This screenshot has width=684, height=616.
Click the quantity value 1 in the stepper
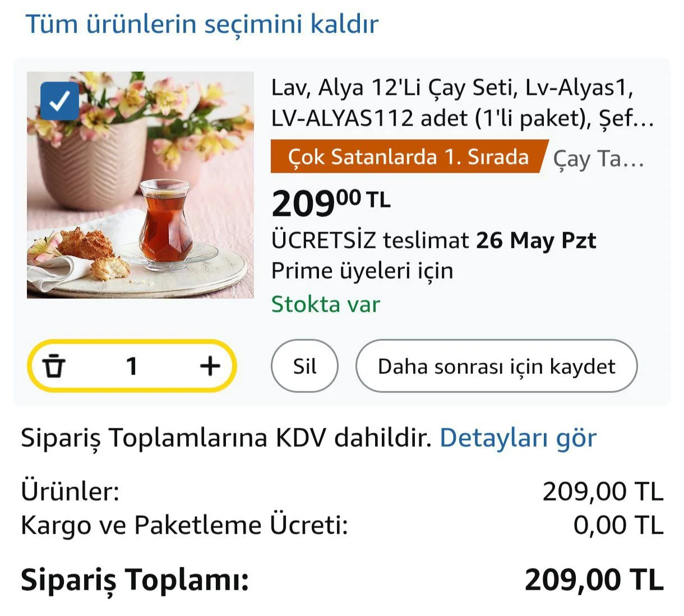tap(132, 366)
